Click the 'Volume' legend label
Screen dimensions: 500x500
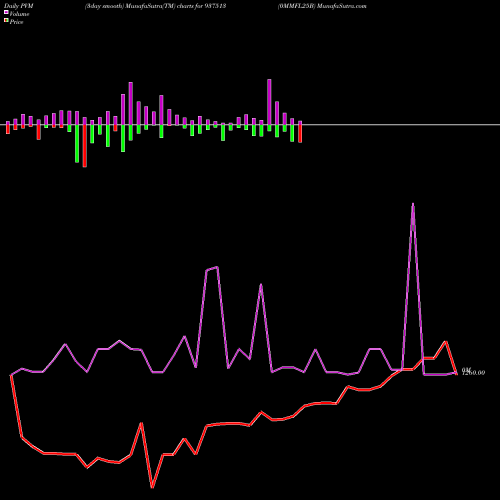point(19,14)
